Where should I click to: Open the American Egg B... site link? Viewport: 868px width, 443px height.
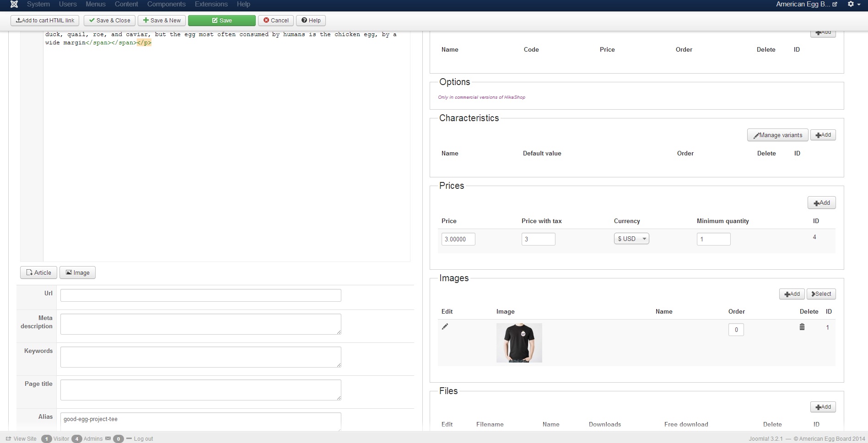click(807, 4)
